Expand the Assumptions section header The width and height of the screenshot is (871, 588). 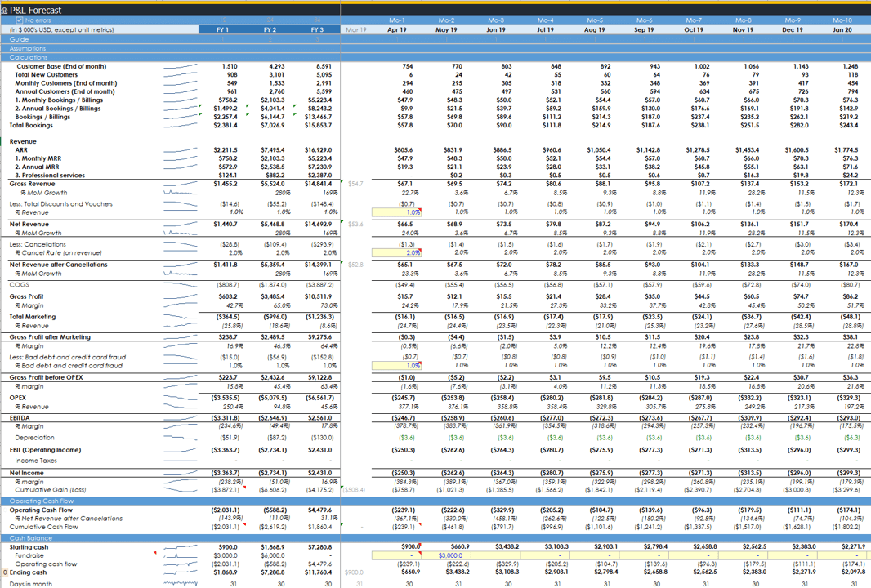click(x=28, y=48)
